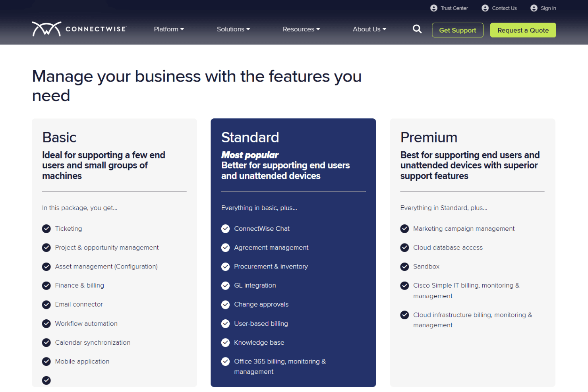Click the Trust Center user icon

[434, 8]
